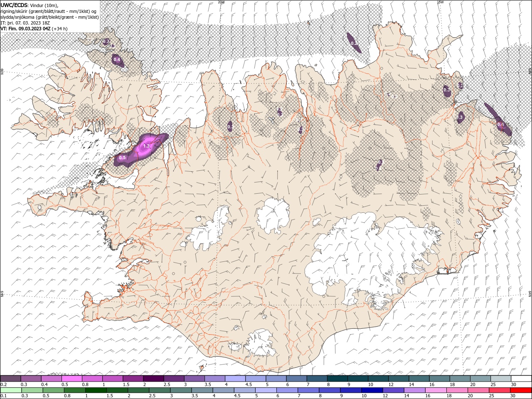Click the white Hofsjökull glacier in central Iceland

[273, 215]
